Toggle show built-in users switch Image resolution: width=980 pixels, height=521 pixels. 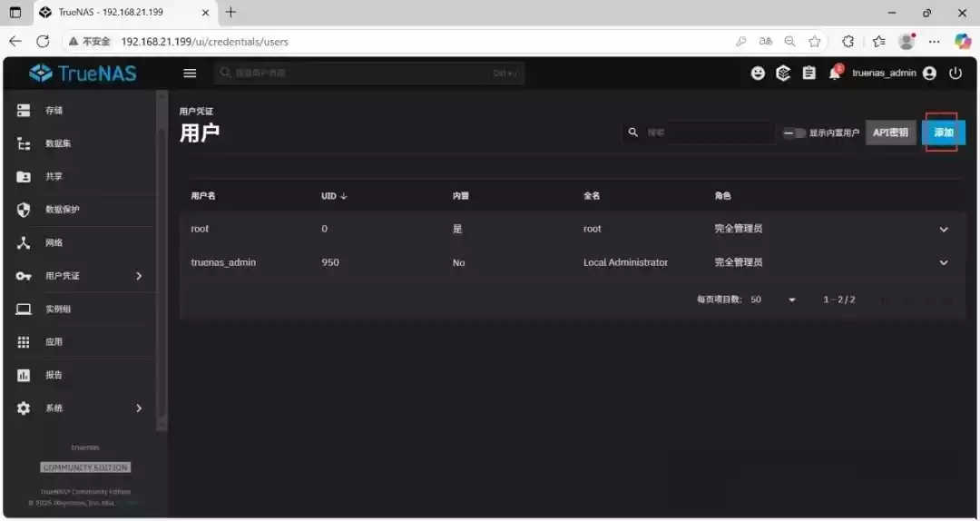[794, 133]
